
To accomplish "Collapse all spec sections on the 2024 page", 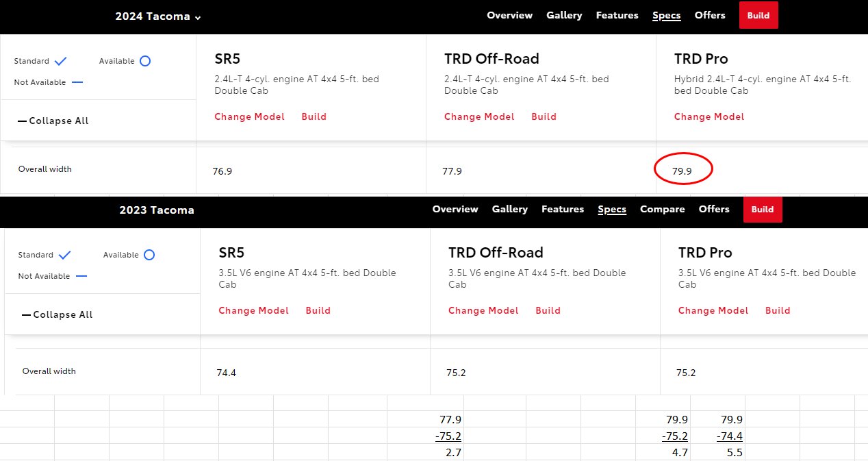I will [x=53, y=121].
